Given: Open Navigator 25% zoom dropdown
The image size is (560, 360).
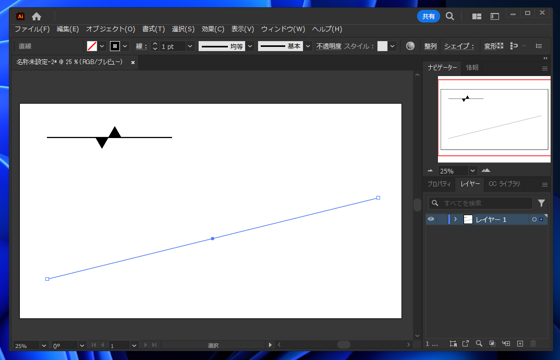Looking at the screenshot, I should click(x=472, y=171).
